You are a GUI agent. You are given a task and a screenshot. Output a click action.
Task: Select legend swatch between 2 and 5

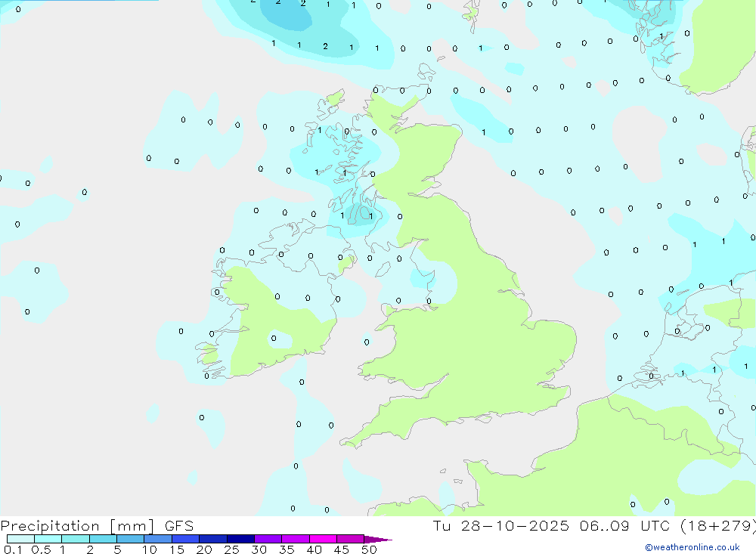tap(103, 539)
